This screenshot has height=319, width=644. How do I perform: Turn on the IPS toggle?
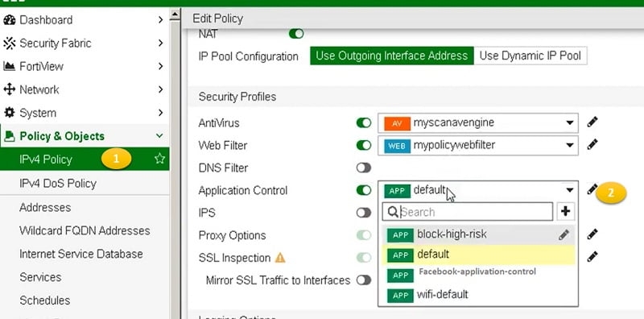point(364,213)
